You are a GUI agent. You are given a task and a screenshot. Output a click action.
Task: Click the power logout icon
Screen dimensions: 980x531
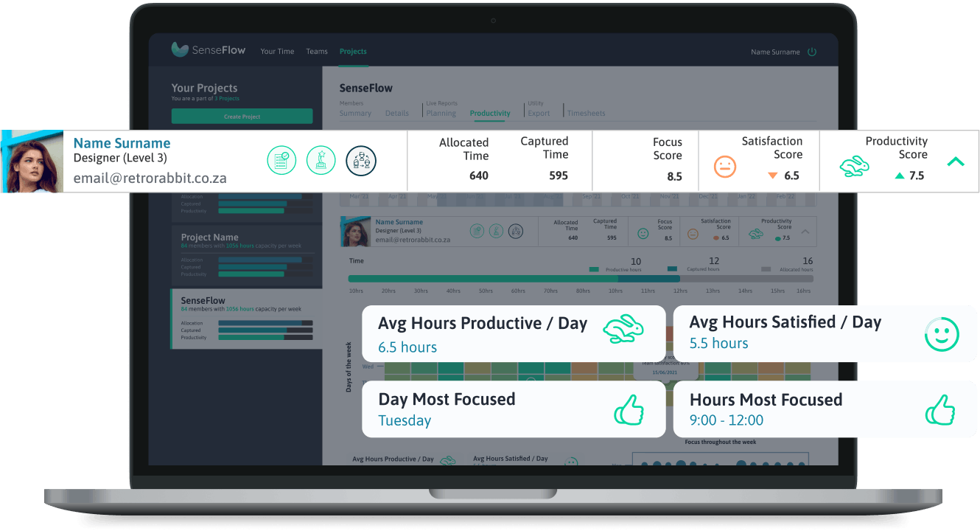[812, 52]
